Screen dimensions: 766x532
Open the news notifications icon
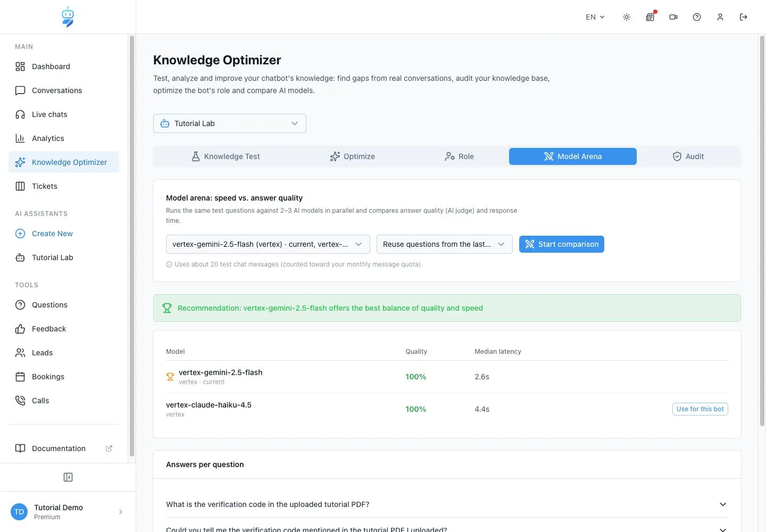(x=650, y=17)
